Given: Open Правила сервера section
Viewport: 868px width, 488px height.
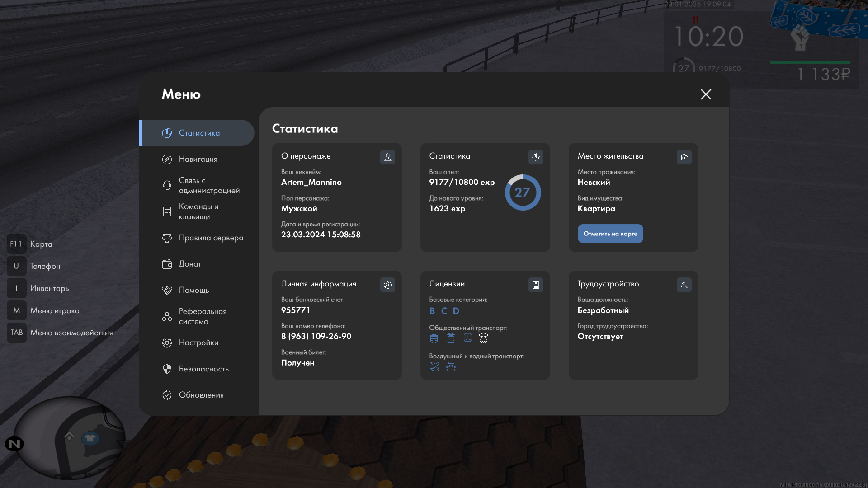Looking at the screenshot, I should (211, 238).
